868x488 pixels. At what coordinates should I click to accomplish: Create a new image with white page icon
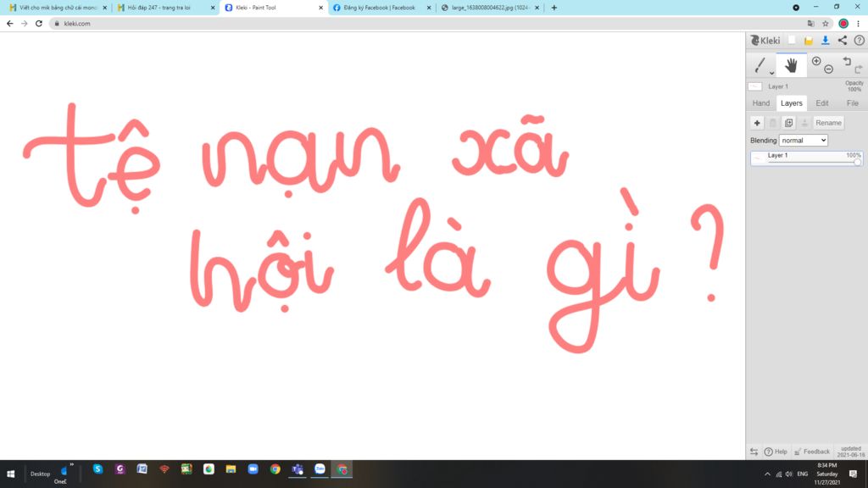coord(793,41)
